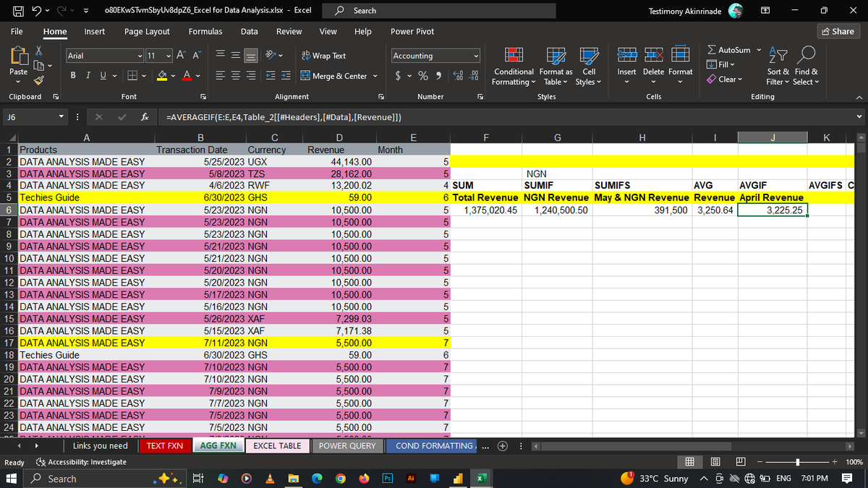
Task: Click the Share button
Action: (837, 31)
